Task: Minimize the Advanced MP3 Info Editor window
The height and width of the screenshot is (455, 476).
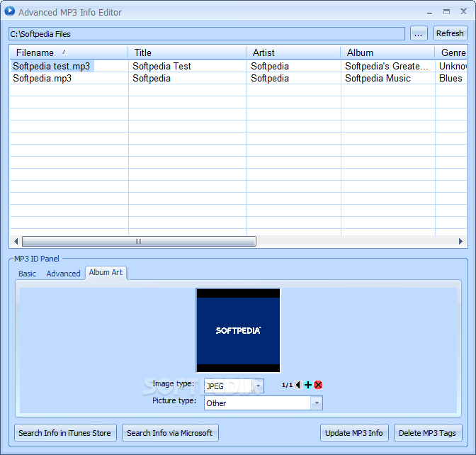Action: tap(429, 12)
